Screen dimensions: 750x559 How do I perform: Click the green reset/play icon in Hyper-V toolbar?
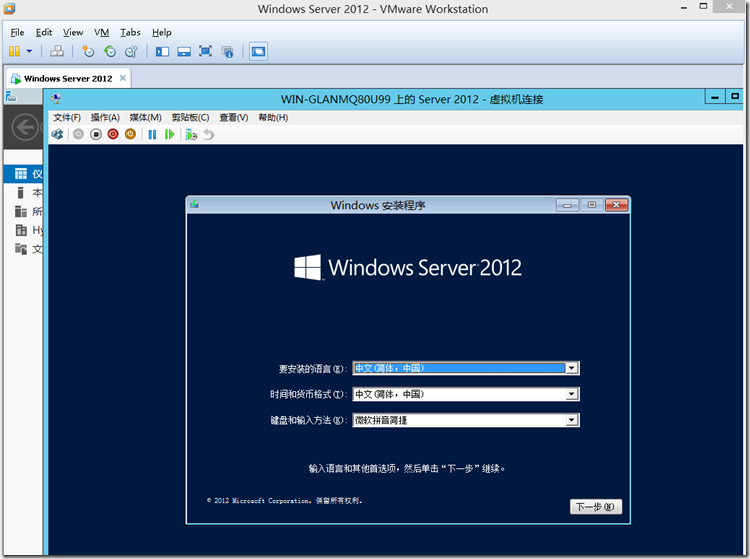coord(169,134)
